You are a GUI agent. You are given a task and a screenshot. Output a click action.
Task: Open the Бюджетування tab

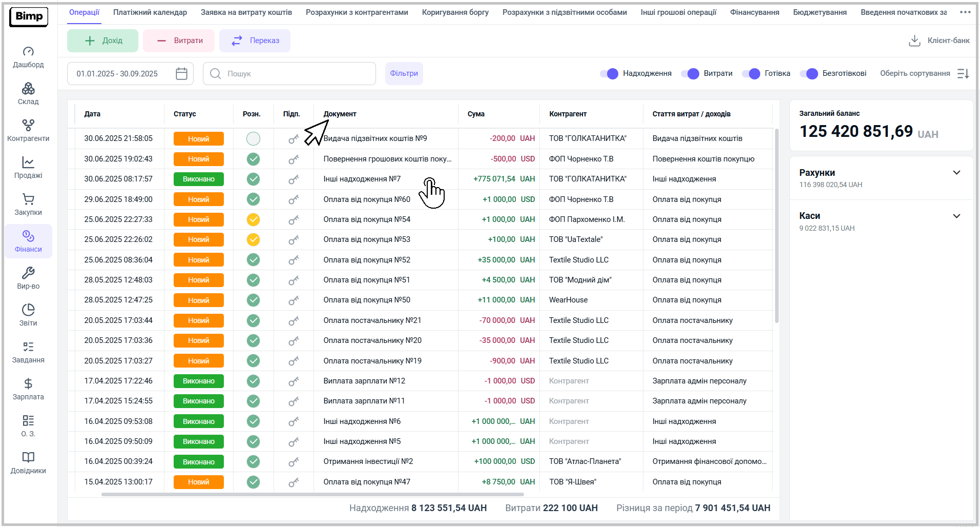[x=820, y=12]
